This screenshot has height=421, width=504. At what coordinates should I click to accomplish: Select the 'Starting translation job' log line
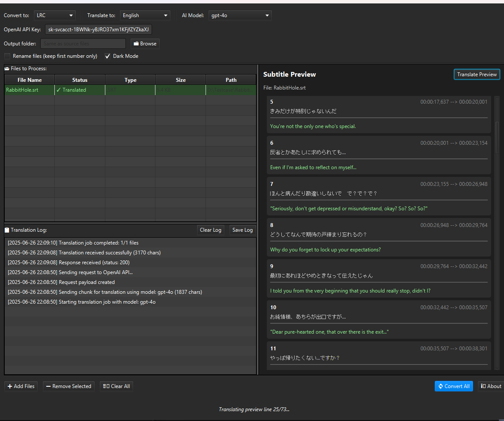[x=130, y=302]
